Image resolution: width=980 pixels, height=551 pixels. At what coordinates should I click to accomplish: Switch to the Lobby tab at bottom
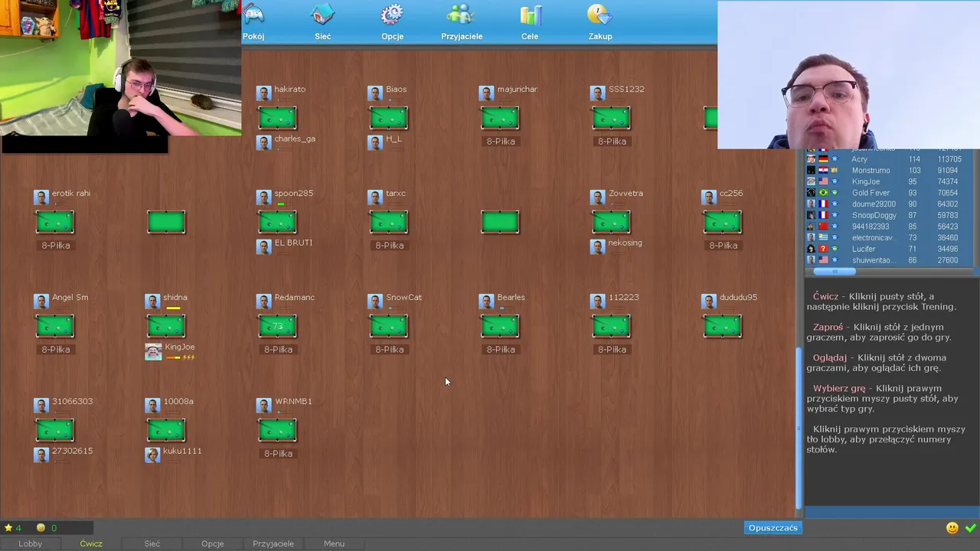(31, 543)
